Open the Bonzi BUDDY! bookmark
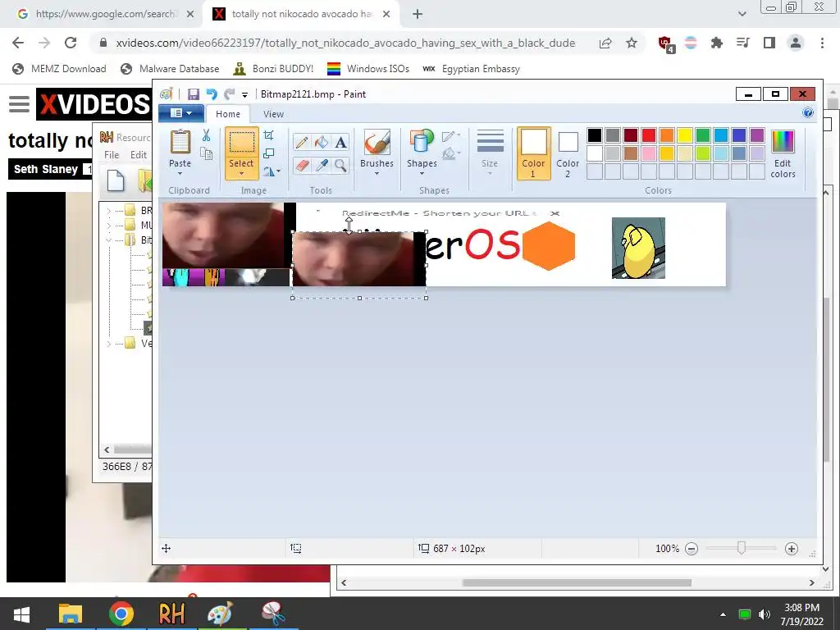The image size is (840, 630). [273, 69]
